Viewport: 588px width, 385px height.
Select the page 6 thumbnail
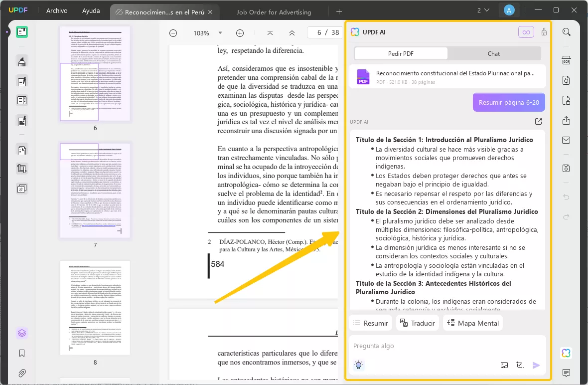95,73
